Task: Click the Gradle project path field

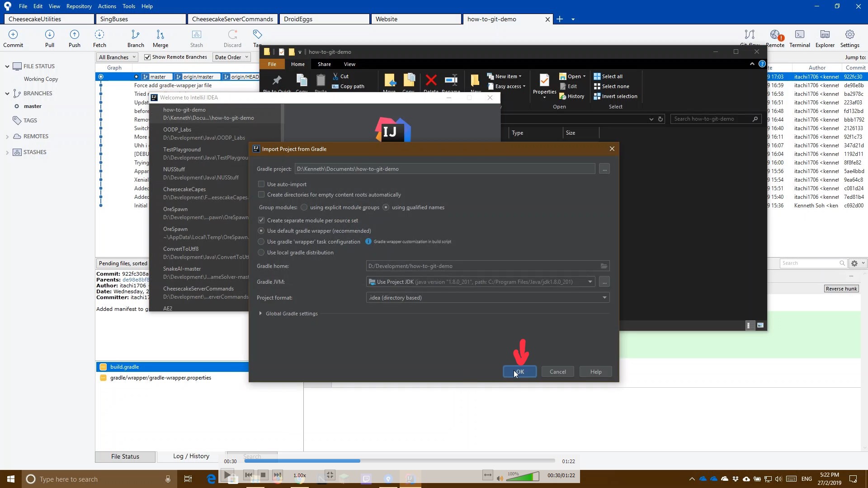Action: click(x=445, y=169)
